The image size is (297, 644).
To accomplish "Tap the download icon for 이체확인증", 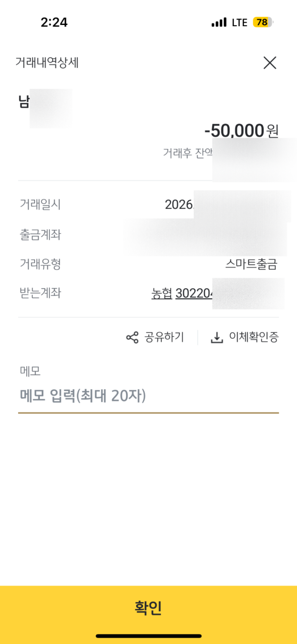I will click(217, 337).
